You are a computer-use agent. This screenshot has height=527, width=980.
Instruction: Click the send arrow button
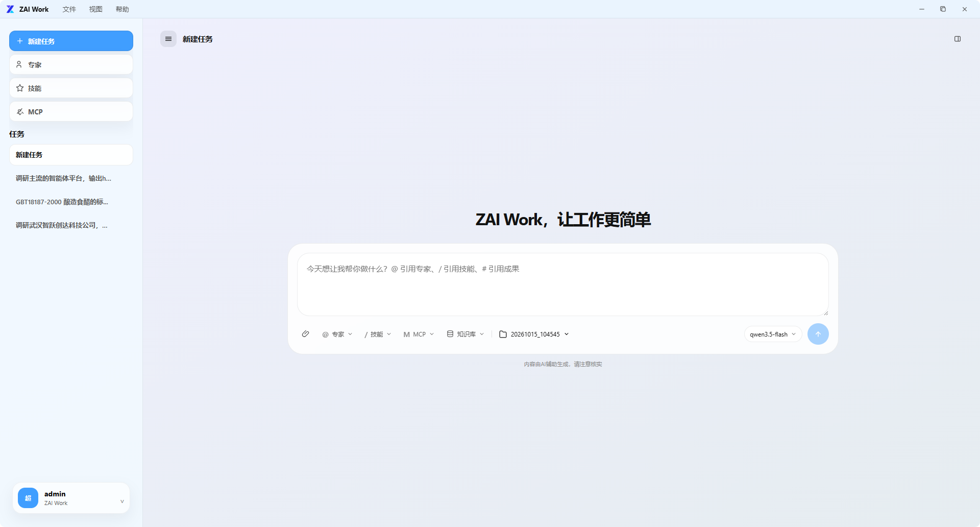(818, 334)
